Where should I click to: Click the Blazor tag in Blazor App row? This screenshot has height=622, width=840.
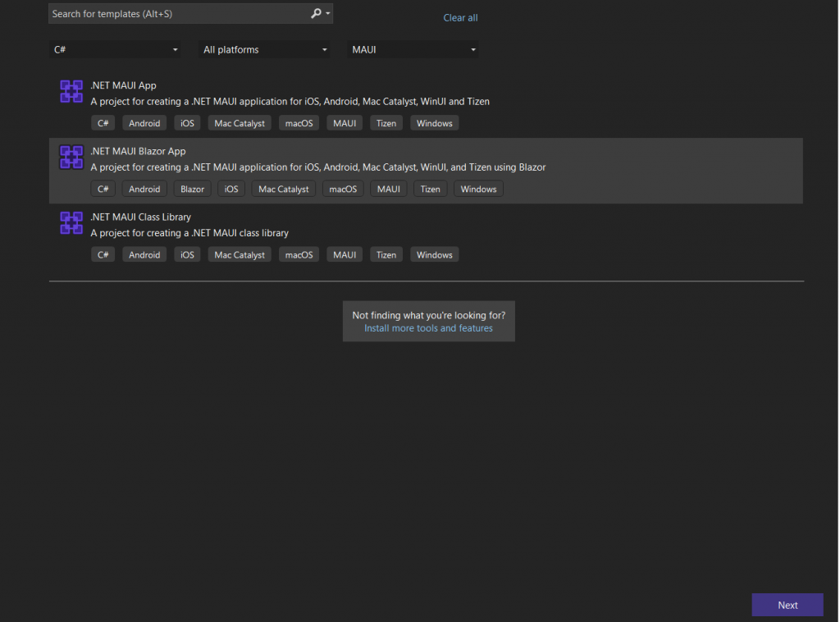(192, 189)
